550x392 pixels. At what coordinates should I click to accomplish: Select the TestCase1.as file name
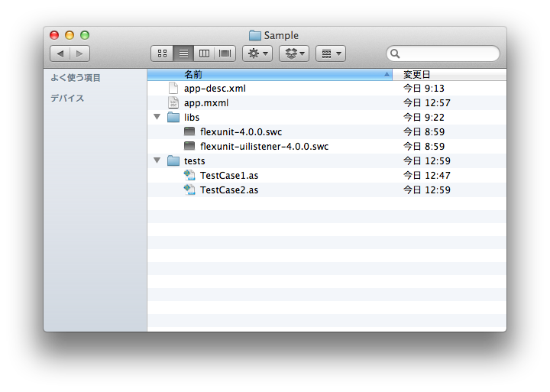coord(229,176)
